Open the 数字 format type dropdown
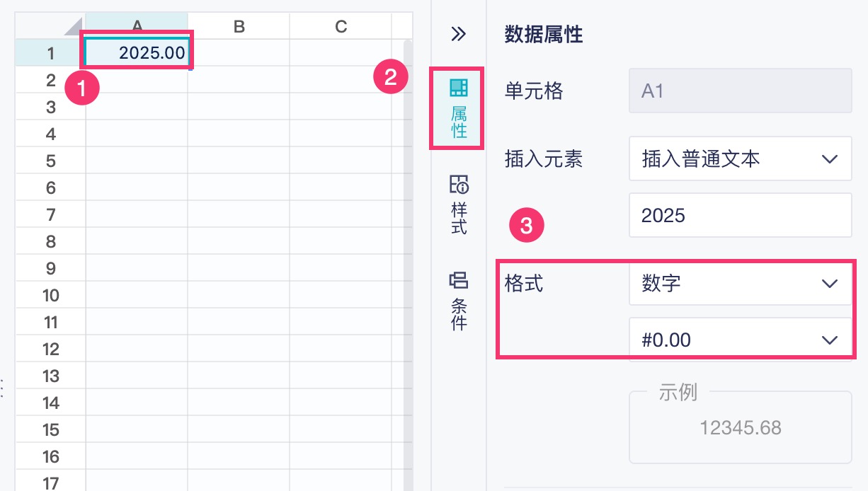Screen dimensions: 868x491 tap(740, 284)
